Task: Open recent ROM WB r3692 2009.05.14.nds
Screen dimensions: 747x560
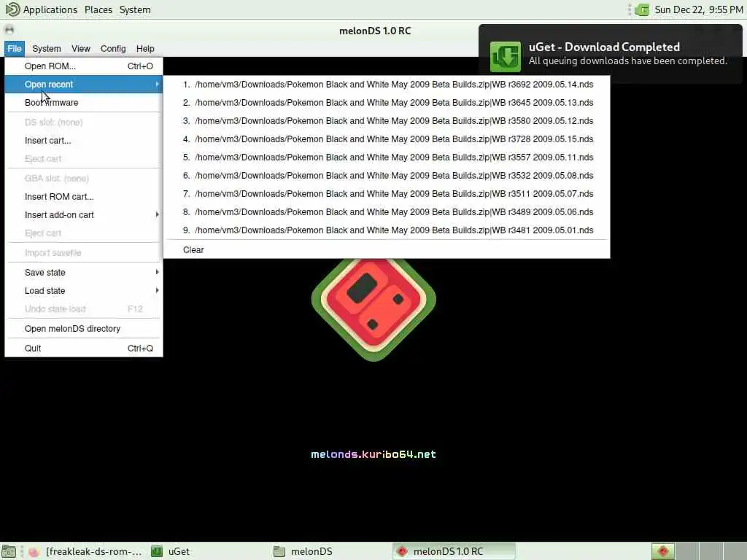Action: click(387, 85)
